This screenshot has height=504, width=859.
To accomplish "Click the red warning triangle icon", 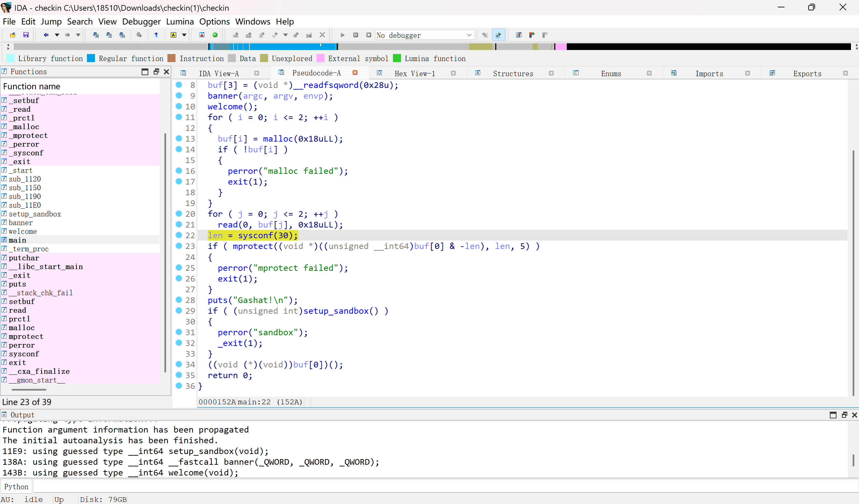I will (202, 35).
